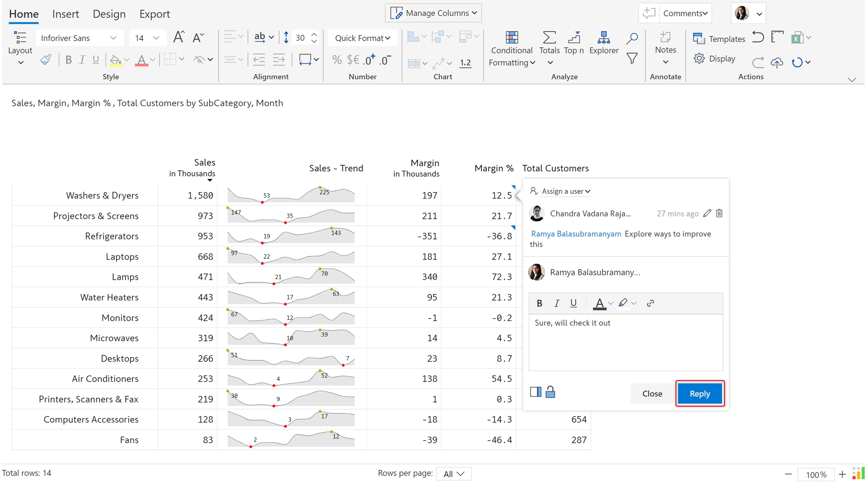Click the search magnifier icon
Image resolution: width=868 pixels, height=485 pixels.
[632, 38]
